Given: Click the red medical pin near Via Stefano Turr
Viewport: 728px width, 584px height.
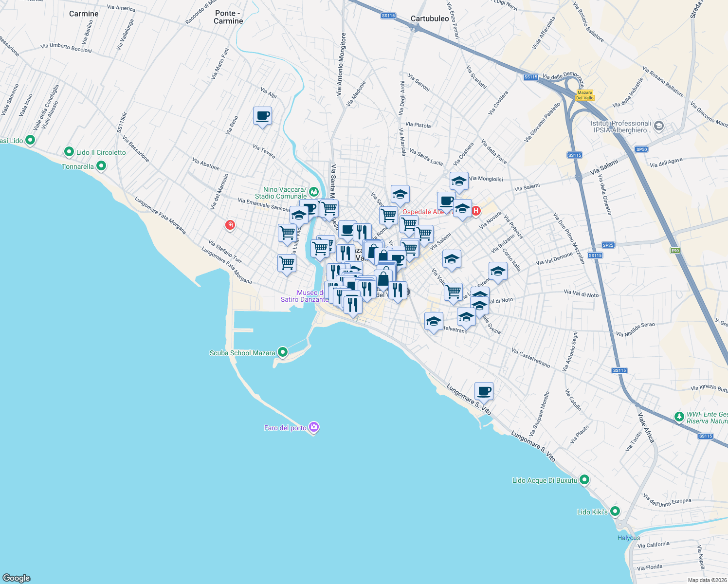Looking at the screenshot, I should (230, 225).
